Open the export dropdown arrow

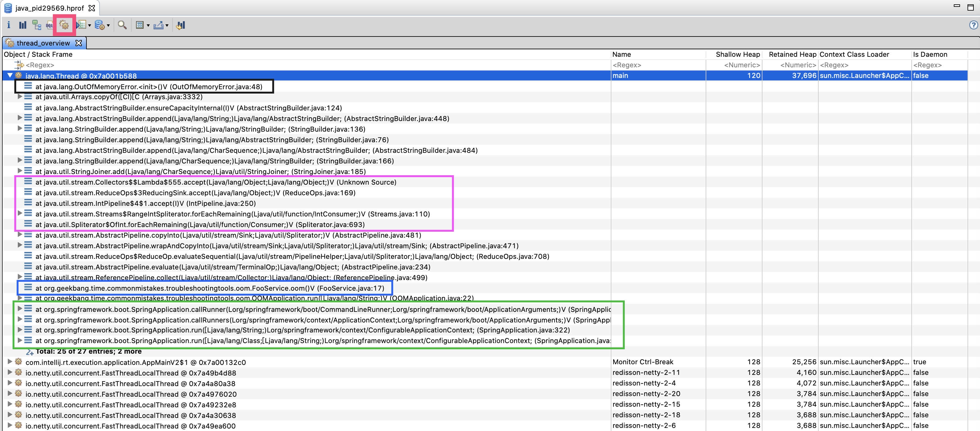(x=167, y=26)
